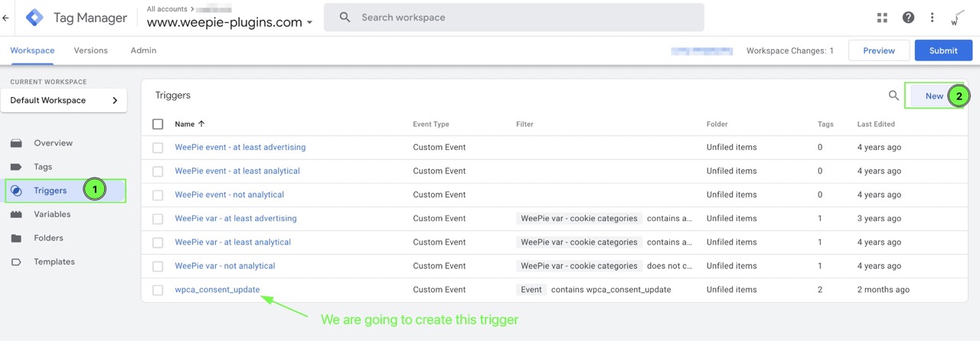Click the Folders icon in the sidebar
The image size is (980, 341).
(x=16, y=238)
